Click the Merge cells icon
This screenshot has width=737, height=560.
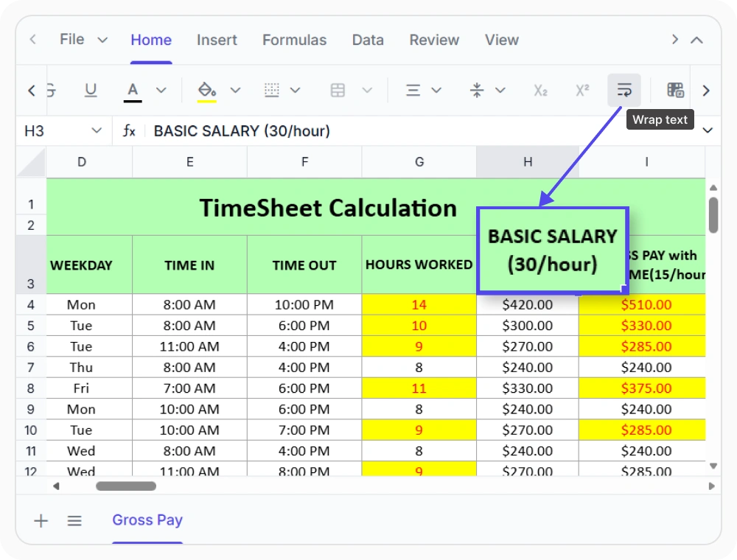pos(338,90)
